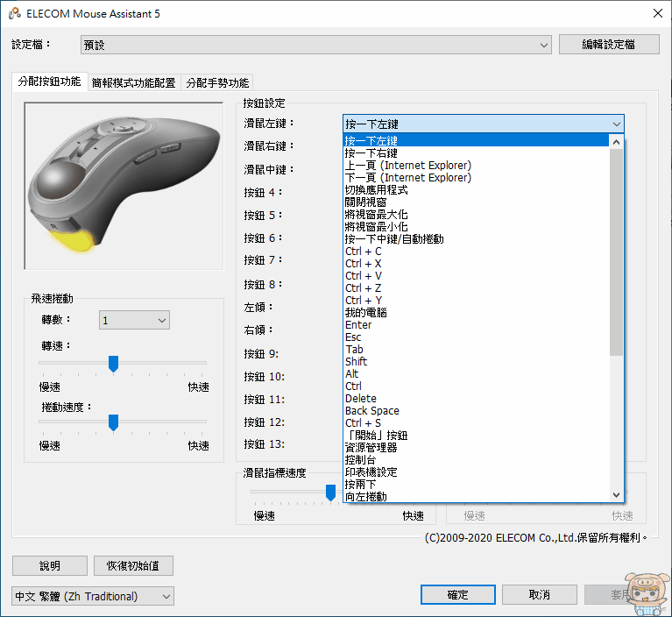Select 切換應用程式 from the list
672x617 pixels.
coord(476,189)
